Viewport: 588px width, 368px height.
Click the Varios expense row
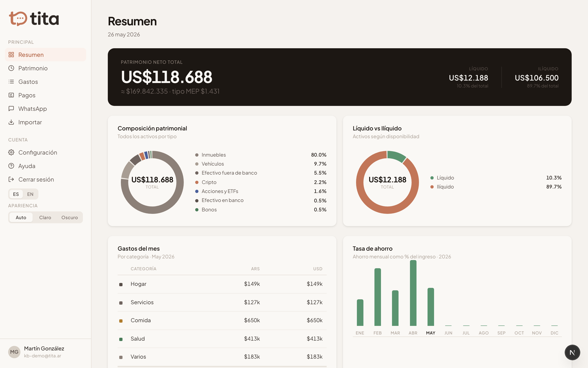pyautogui.click(x=222, y=357)
